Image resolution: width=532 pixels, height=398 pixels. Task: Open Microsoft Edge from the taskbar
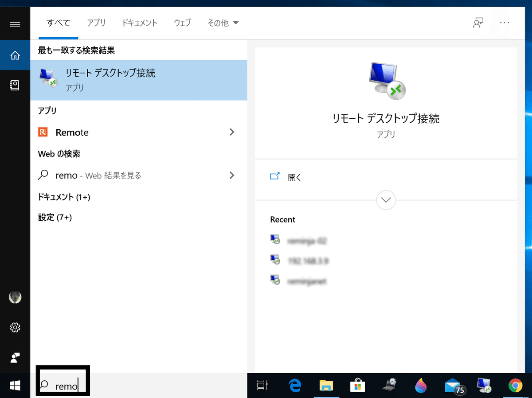coord(294,386)
